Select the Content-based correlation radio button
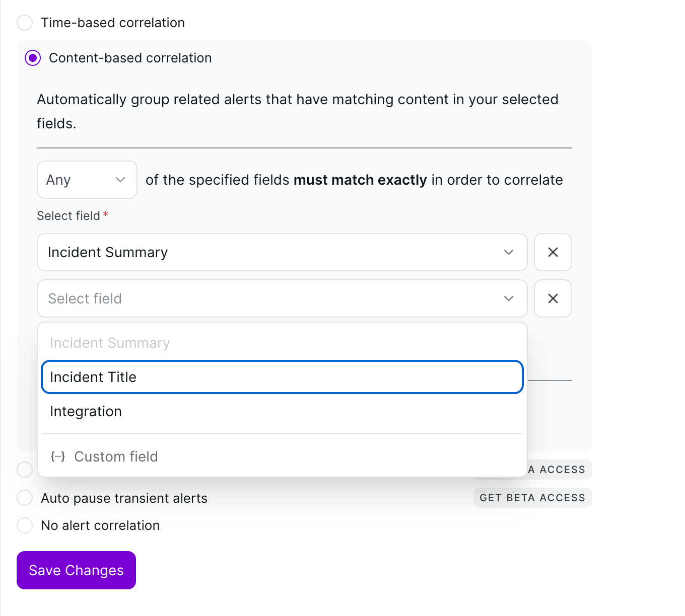The image size is (685, 616). coord(33,58)
